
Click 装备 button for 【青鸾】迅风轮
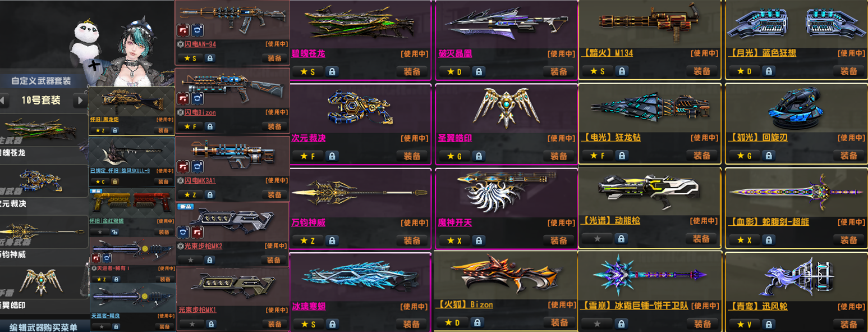pos(848,324)
